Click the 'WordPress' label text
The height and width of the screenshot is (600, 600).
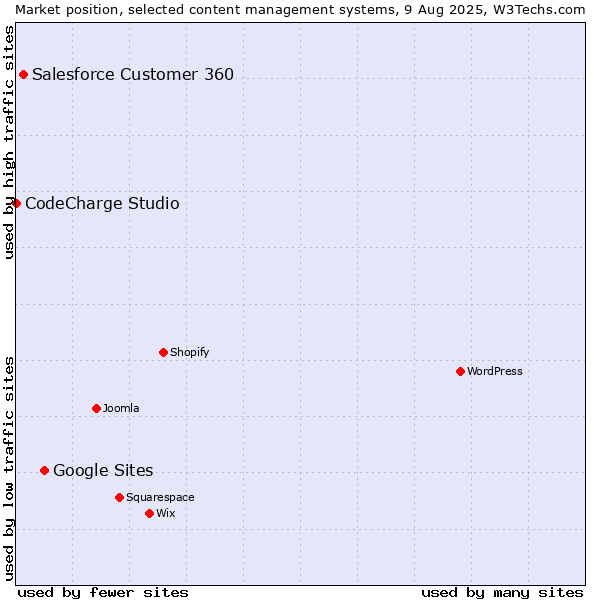click(x=495, y=371)
